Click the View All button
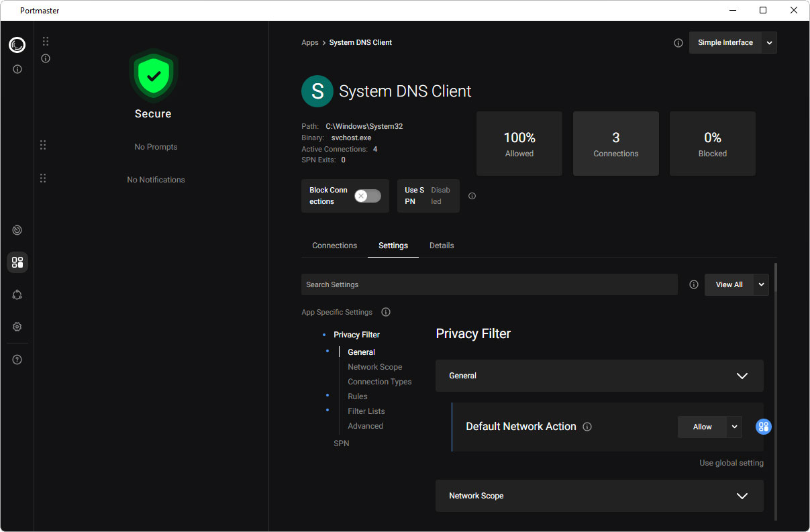This screenshot has width=810, height=532. click(729, 284)
